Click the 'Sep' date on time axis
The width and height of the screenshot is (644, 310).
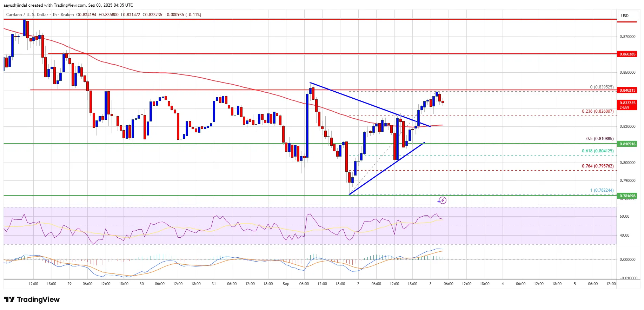point(286,284)
